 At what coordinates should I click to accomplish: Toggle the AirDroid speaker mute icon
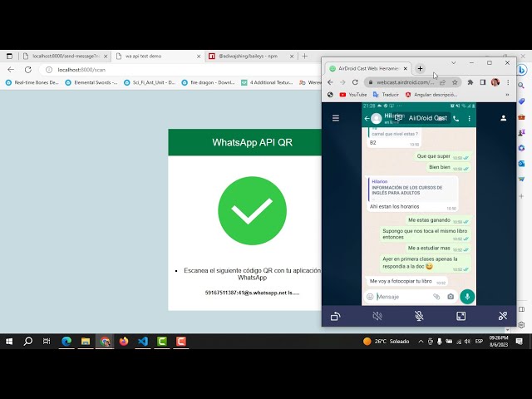pyautogui.click(x=377, y=316)
